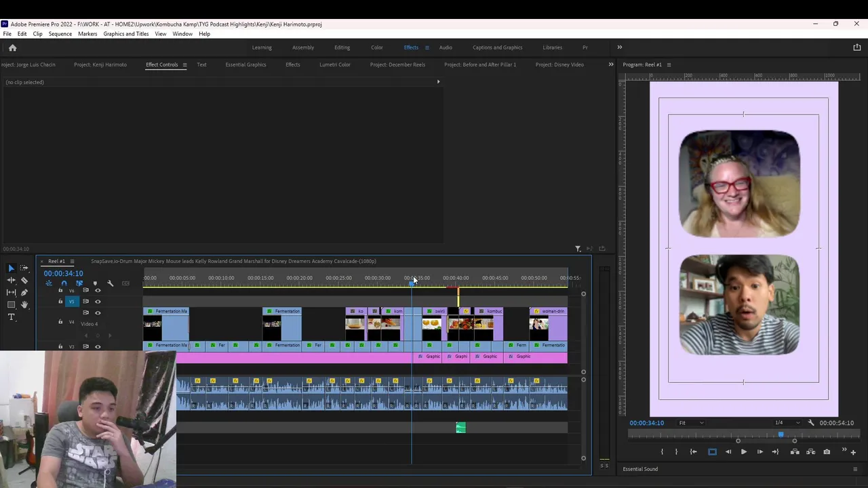Toggle V5 track targeting

(x=72, y=302)
